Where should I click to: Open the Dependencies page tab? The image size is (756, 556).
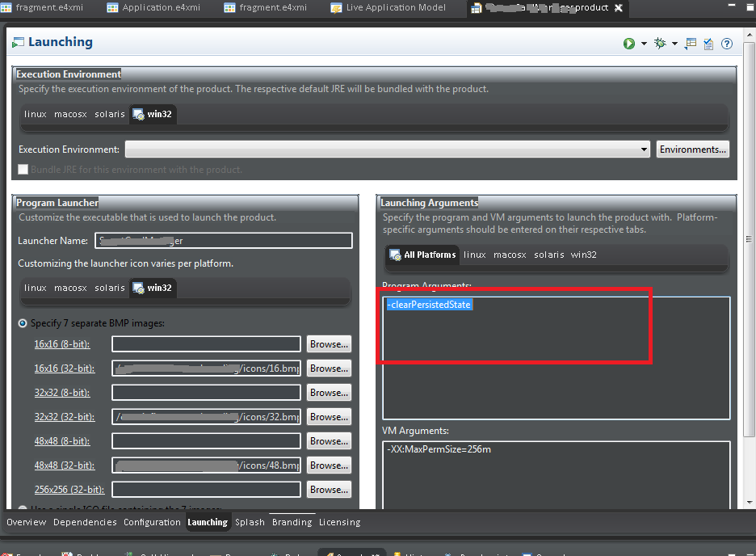[x=85, y=522]
